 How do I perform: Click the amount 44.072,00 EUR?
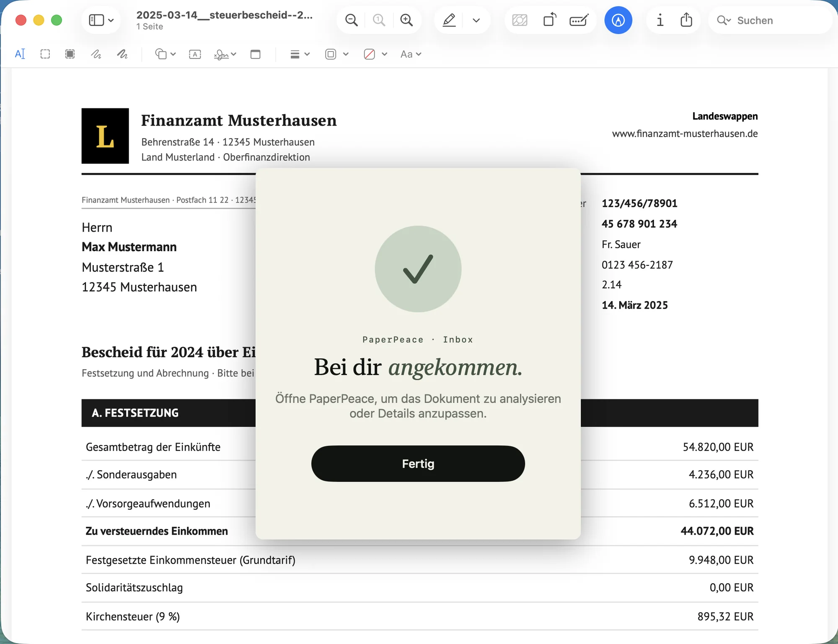click(x=717, y=531)
